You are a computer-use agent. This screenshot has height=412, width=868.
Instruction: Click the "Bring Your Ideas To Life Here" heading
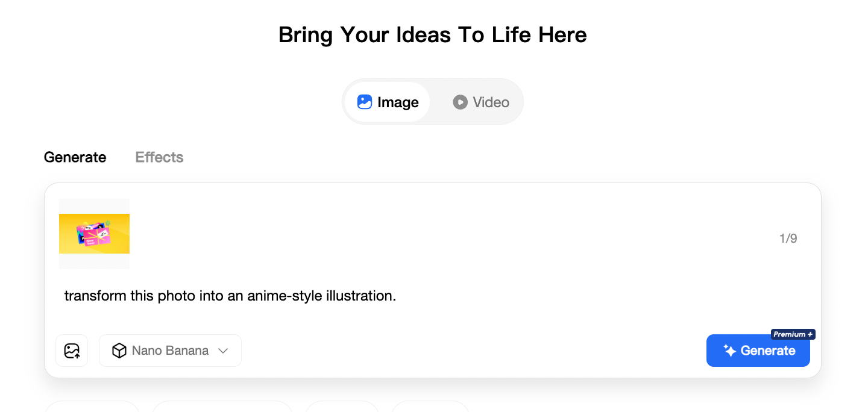coord(432,35)
